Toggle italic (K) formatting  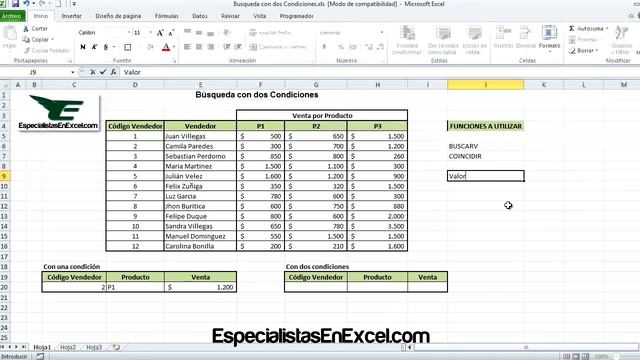tap(94, 47)
